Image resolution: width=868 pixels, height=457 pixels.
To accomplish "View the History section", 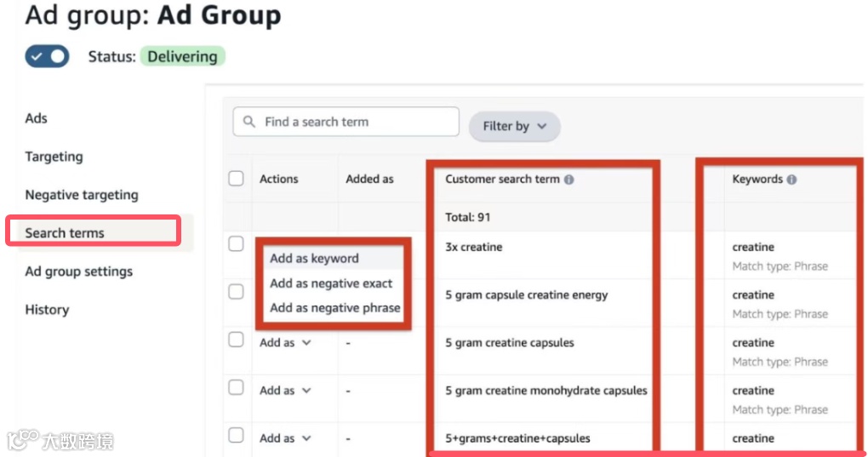I will 47,310.
